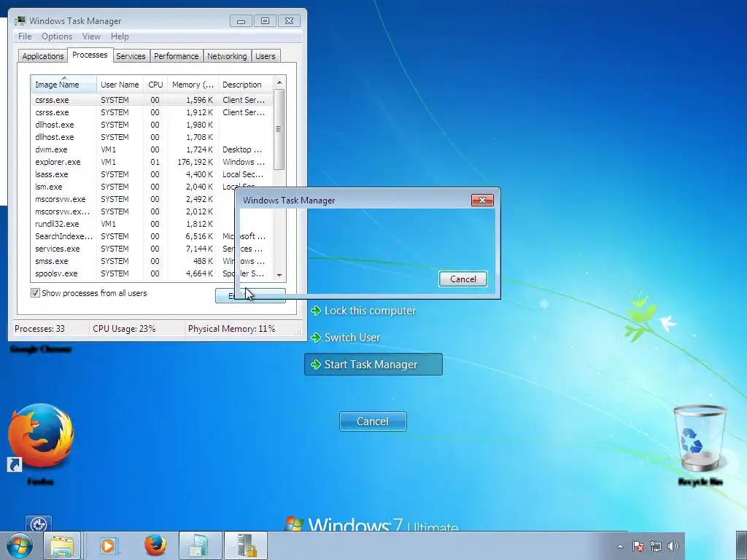Open the Start menu orb
The width and height of the screenshot is (747, 560).
pos(20,545)
